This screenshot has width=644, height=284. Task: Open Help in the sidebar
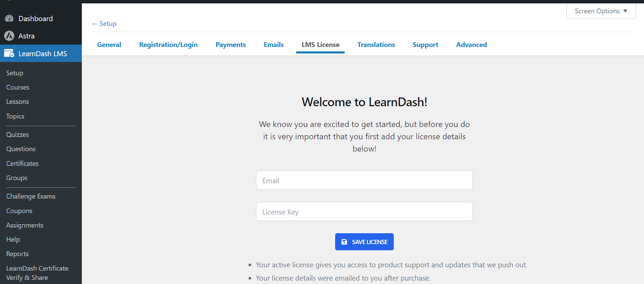pos(13,239)
